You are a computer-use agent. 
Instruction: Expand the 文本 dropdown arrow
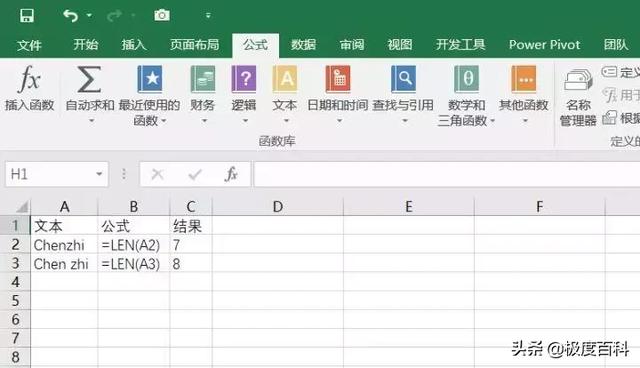286,120
